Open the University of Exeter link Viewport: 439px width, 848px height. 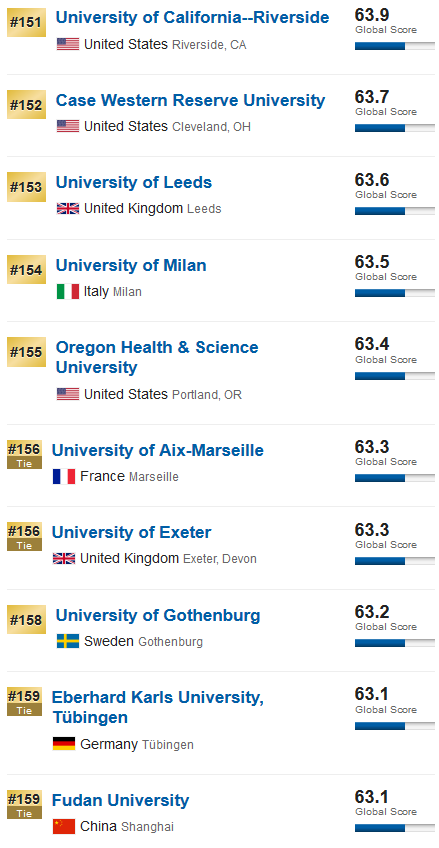point(131,532)
